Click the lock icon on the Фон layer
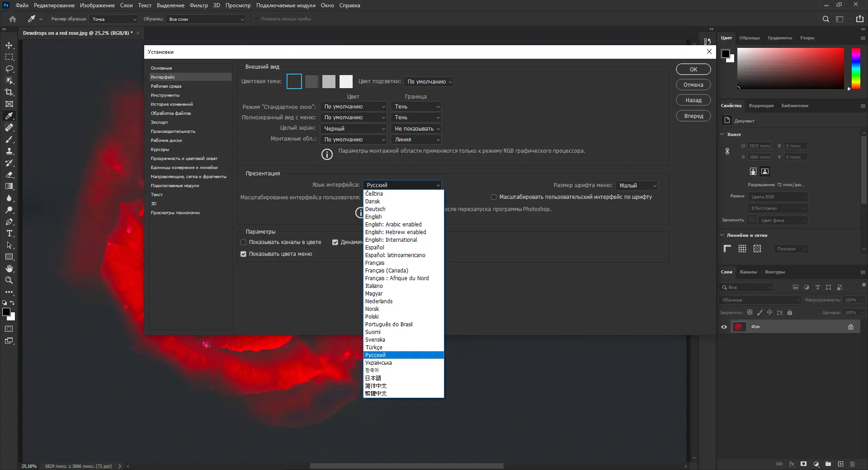Viewport: 868px width, 470px height. coord(851,327)
